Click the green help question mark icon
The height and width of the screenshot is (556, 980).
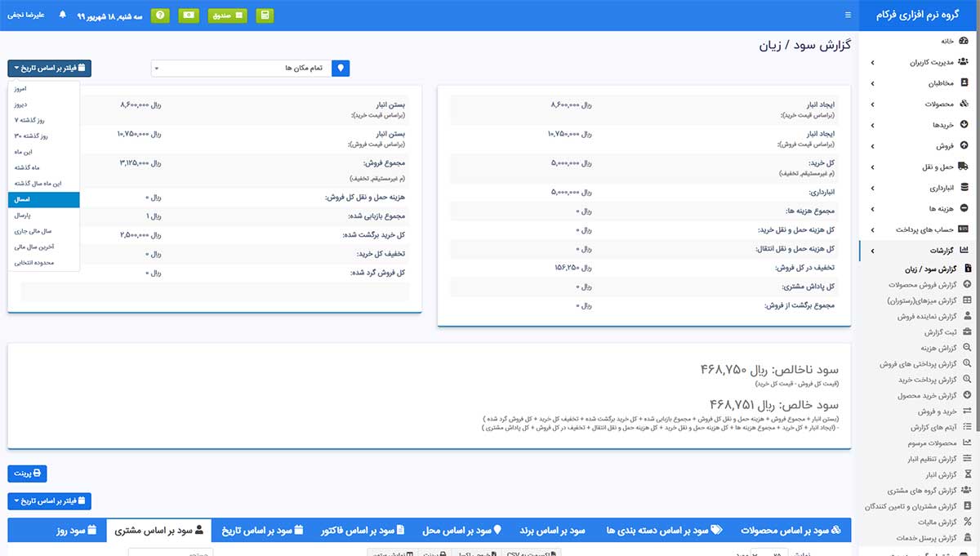[160, 16]
